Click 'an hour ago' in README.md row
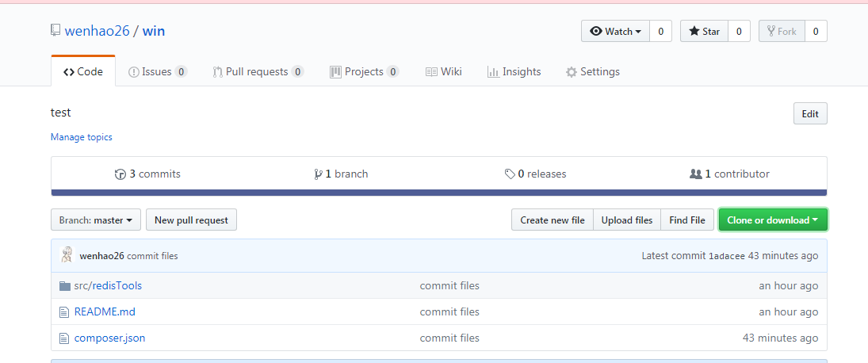Screen dimensions: 868x363 [x=788, y=311]
